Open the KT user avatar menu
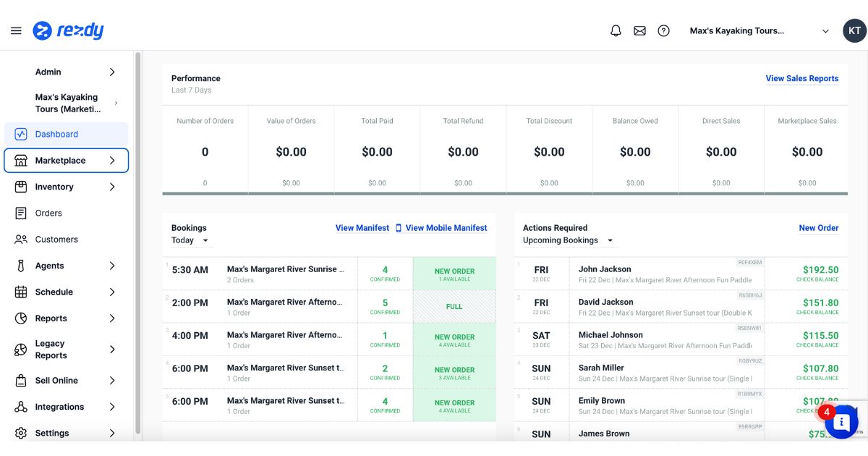The height and width of the screenshot is (456, 868). click(854, 30)
